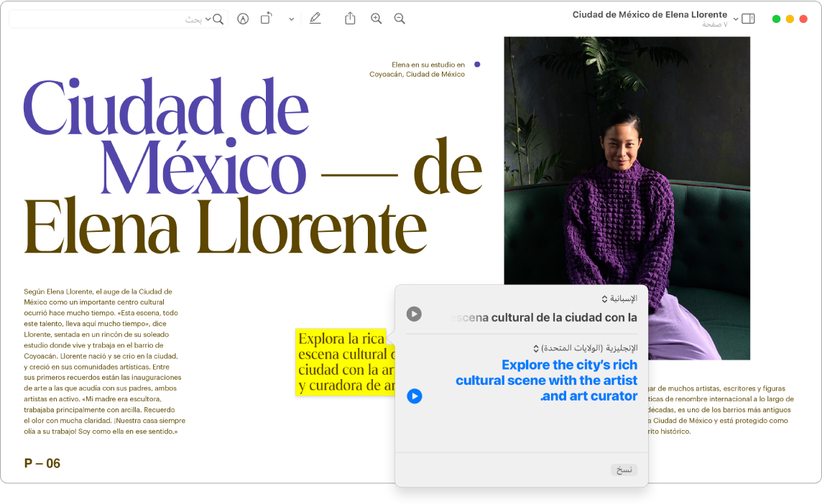The width and height of the screenshot is (822, 504).
Task: Show the Markup toolbar
Action: [243, 19]
